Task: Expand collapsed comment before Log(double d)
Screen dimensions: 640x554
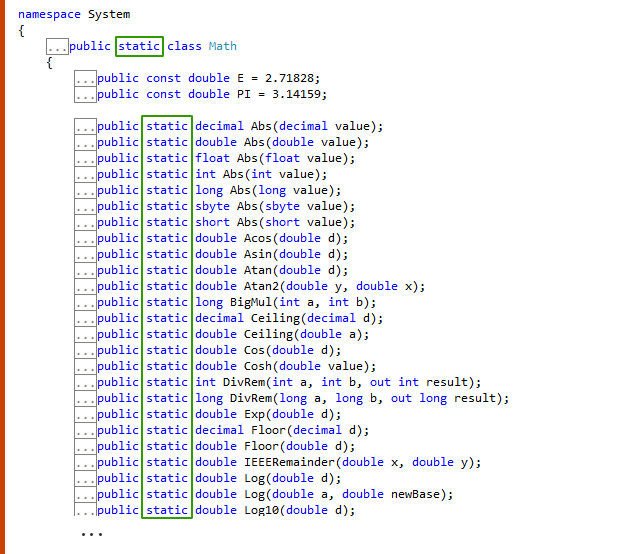Action: coord(85,478)
